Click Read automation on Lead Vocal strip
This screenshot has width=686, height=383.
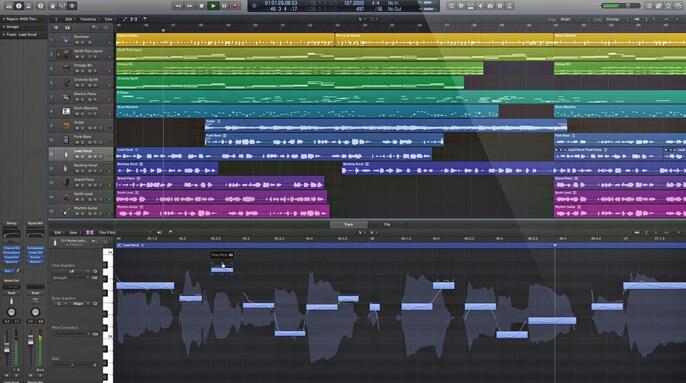[x=11, y=293]
